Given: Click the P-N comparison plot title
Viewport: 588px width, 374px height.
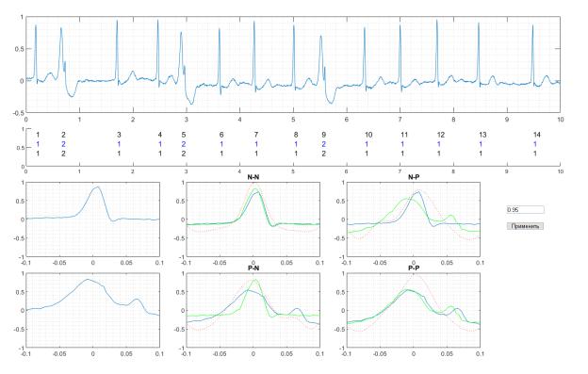Looking at the screenshot, I should click(x=253, y=268).
